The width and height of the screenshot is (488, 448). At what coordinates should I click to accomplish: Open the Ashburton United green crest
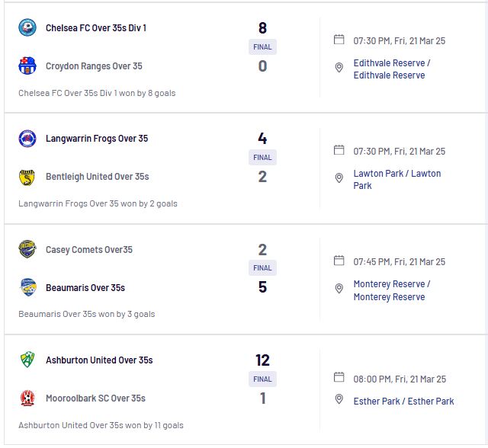[27, 360]
